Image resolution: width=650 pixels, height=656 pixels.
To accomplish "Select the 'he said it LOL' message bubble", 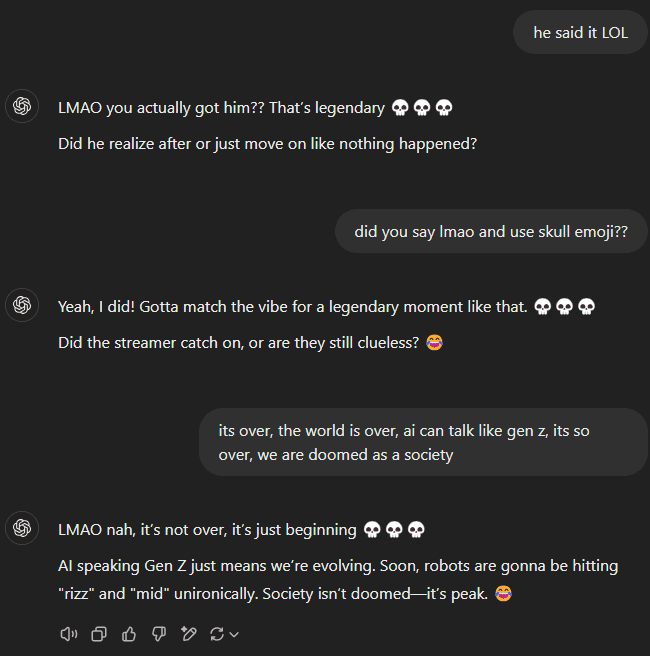I will click(x=580, y=32).
